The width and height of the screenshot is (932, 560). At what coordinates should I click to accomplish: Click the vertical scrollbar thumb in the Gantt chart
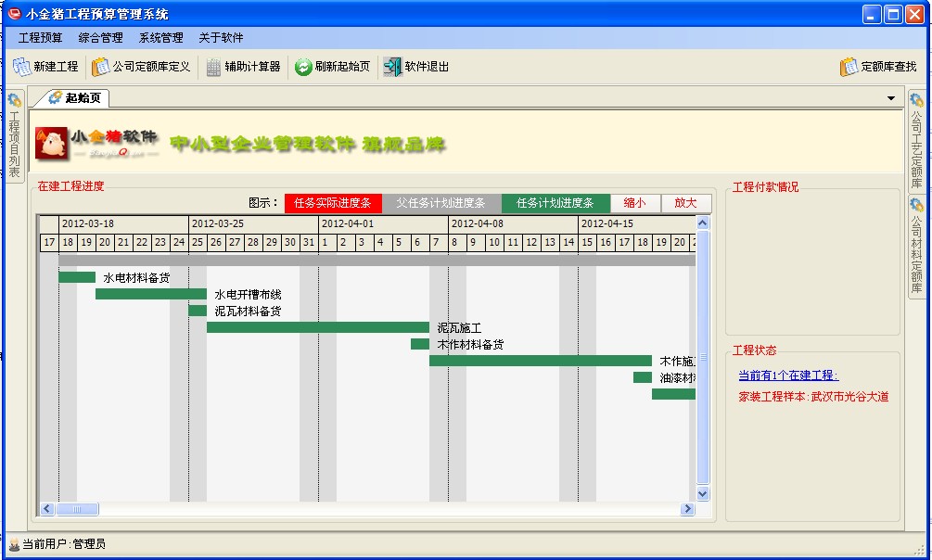pos(703,357)
